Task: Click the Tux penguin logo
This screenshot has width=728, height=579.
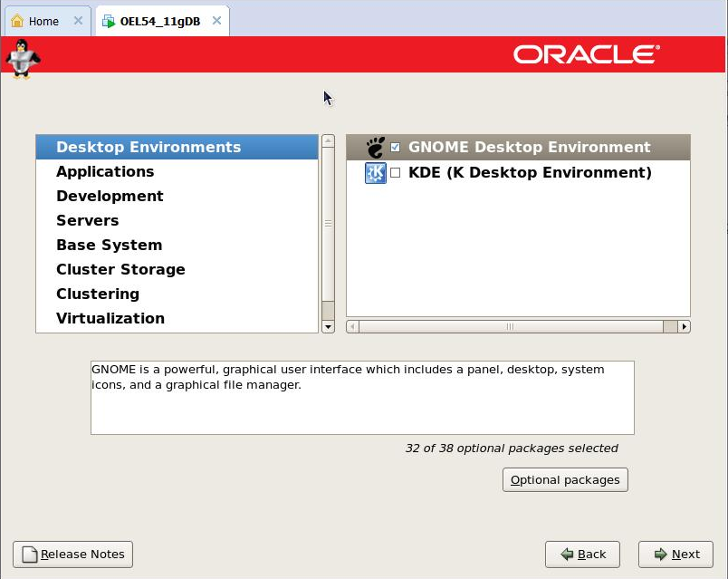Action: click(x=23, y=59)
